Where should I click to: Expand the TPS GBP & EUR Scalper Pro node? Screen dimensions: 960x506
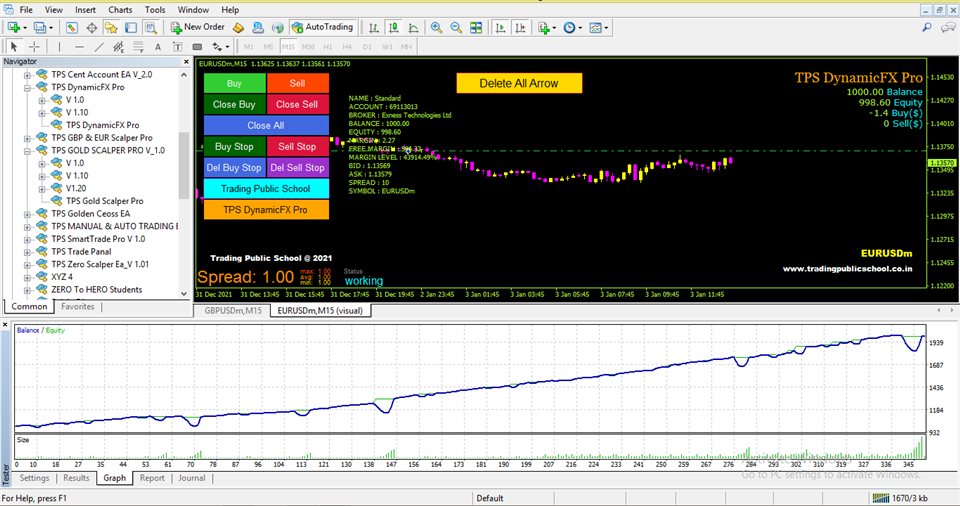(27, 138)
